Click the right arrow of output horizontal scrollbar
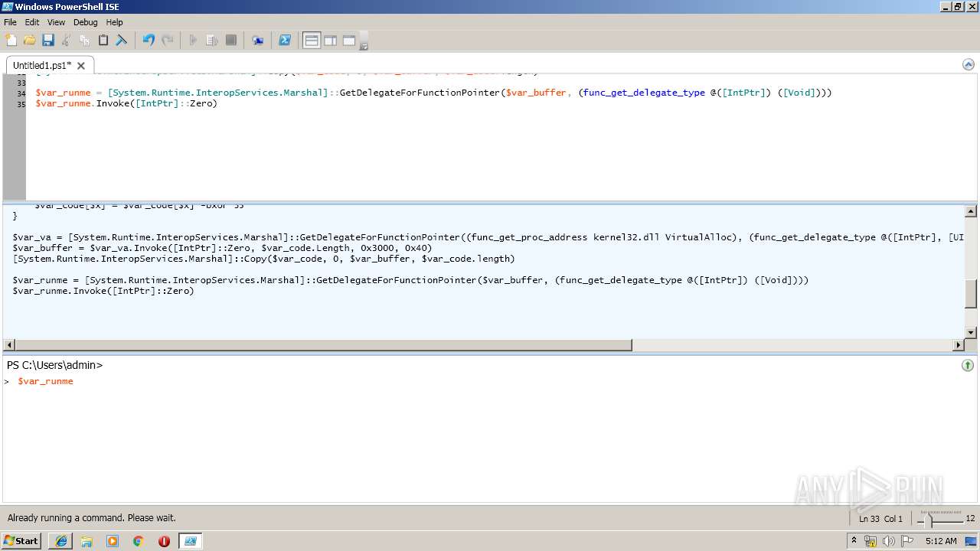 [x=958, y=345]
